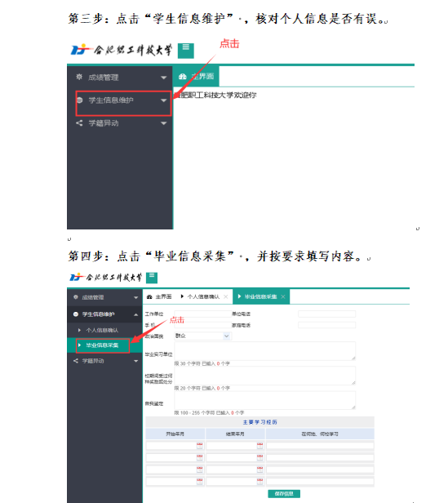
Task: Click the university logo in the upper screenshot
Action: (122, 50)
